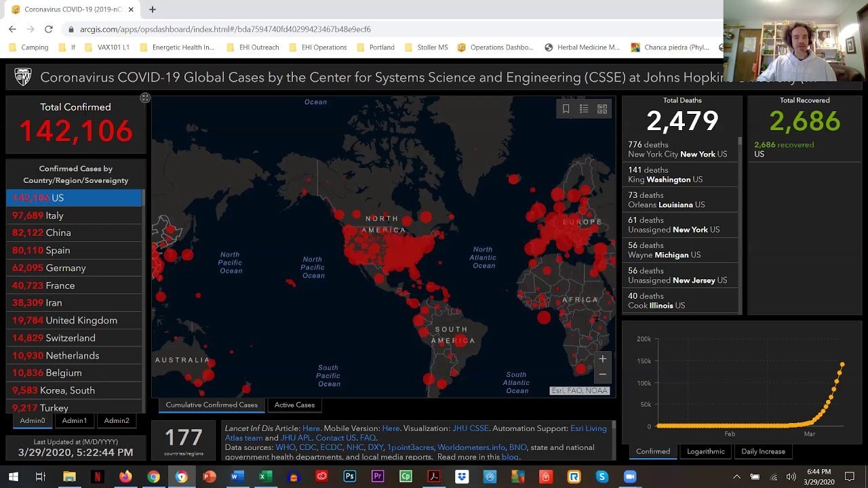Open Premiere Pro from the taskbar
868x488 pixels.
tap(378, 476)
